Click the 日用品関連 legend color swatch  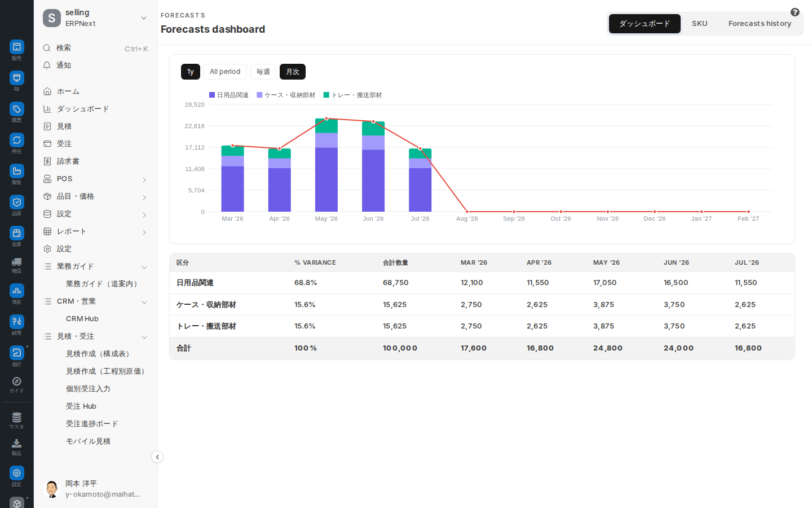pyautogui.click(x=212, y=95)
